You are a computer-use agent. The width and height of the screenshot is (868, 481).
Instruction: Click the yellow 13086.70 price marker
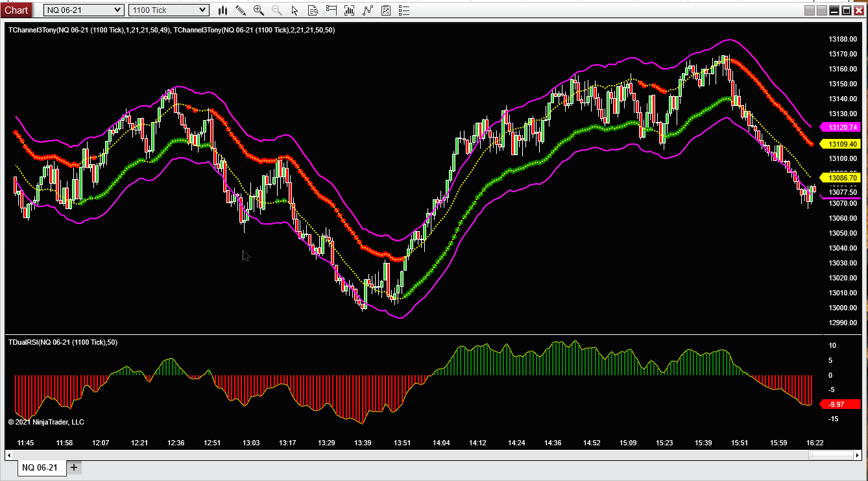(840, 178)
